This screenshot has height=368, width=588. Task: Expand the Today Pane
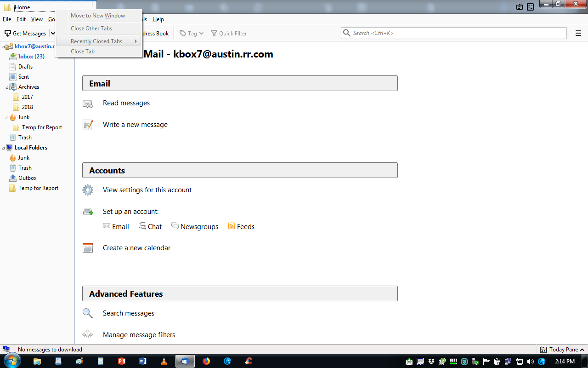[582, 350]
